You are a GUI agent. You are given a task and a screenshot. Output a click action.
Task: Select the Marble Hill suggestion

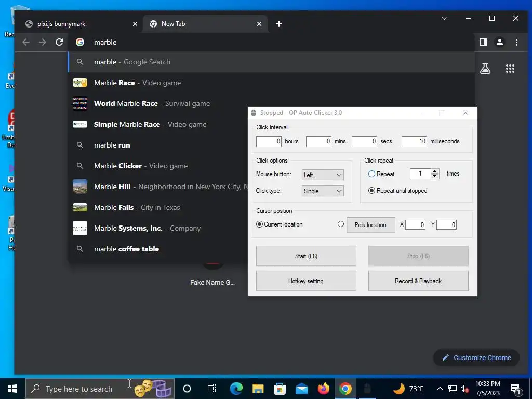158,187
